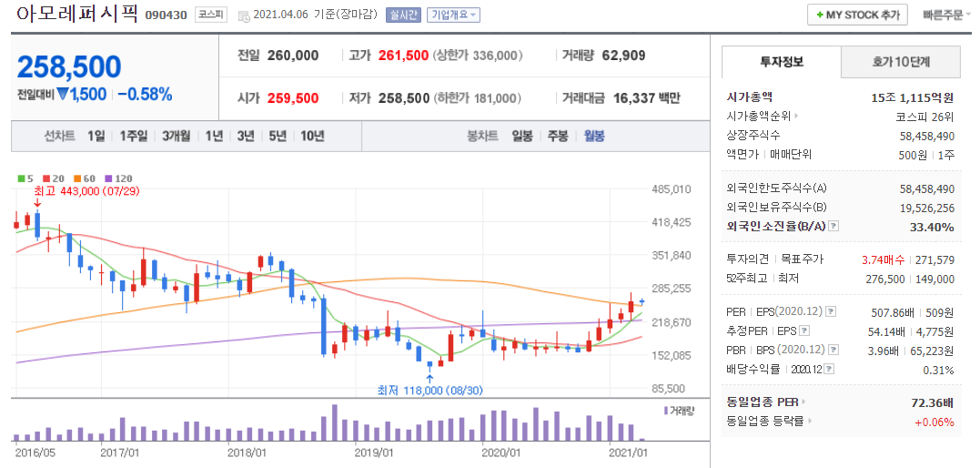Expand the 기업개요 dropdown
Viewport: 980px width, 468px height.
click(454, 15)
